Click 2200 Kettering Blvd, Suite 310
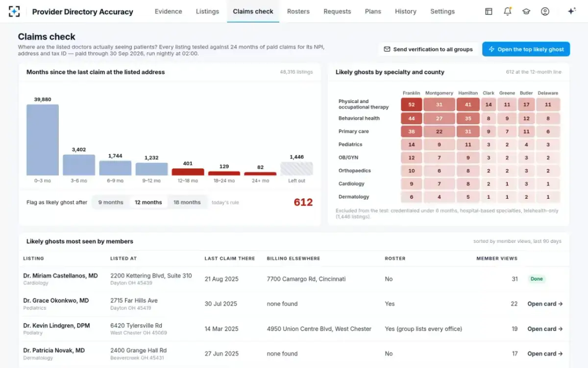 point(151,276)
